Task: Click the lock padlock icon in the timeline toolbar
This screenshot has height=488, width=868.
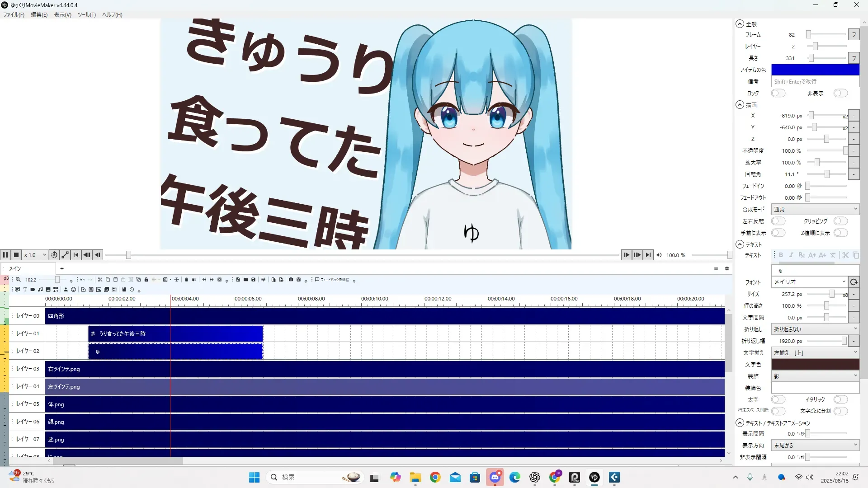Action: coord(146,280)
